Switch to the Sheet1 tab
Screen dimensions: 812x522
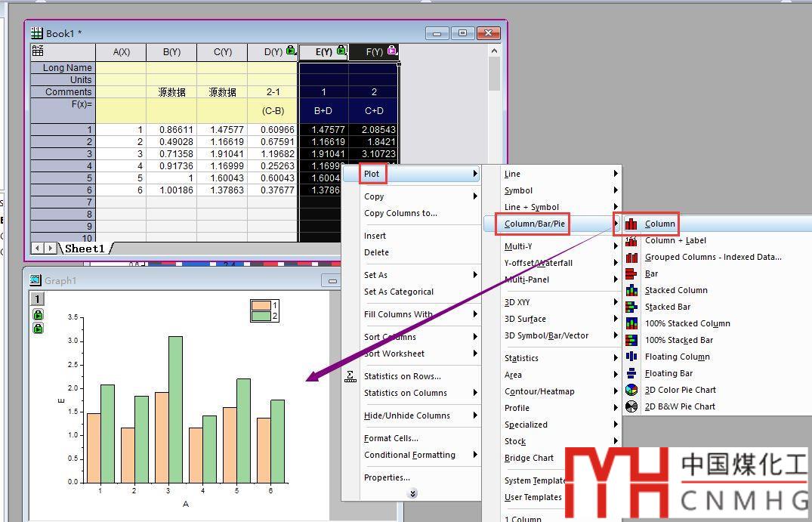[x=85, y=249]
